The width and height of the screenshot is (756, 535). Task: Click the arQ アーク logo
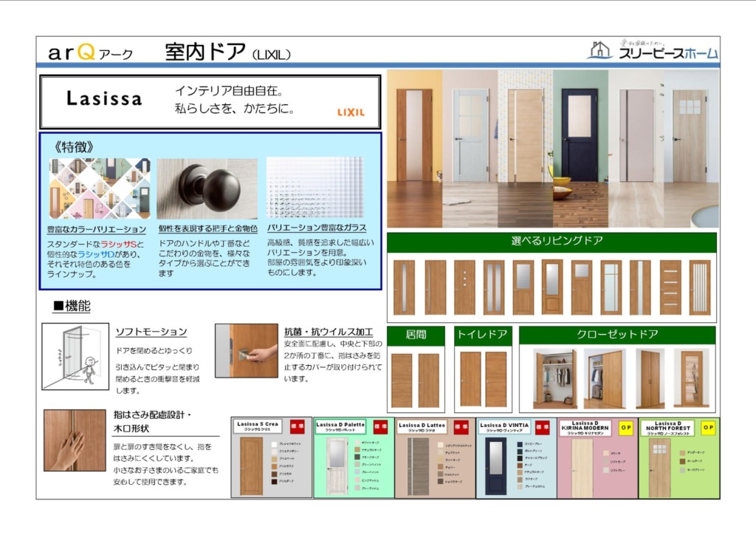coord(90,52)
